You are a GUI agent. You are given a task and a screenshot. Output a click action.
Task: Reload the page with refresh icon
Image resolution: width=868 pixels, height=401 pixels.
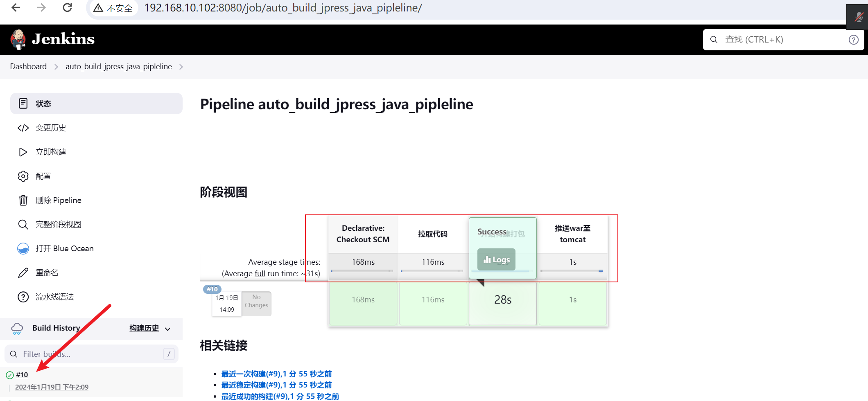[67, 7]
